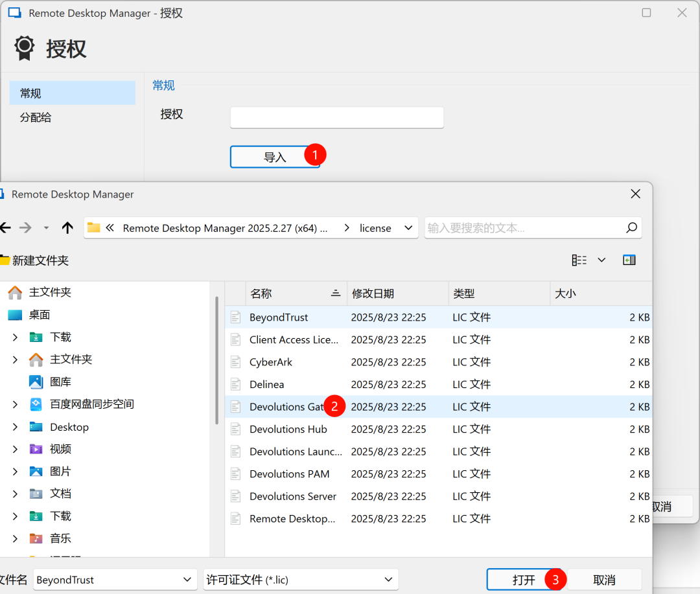Click the 图库 gallery icon
This screenshot has height=594, width=700.
coord(36,382)
